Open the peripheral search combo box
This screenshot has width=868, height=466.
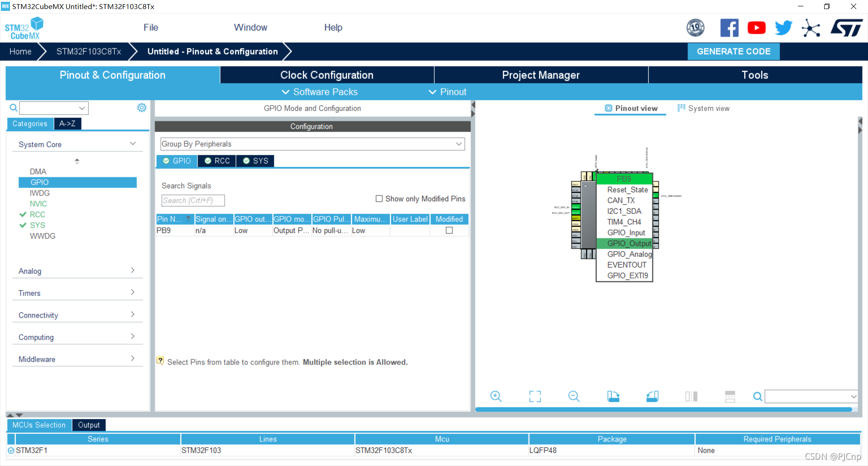[54, 108]
